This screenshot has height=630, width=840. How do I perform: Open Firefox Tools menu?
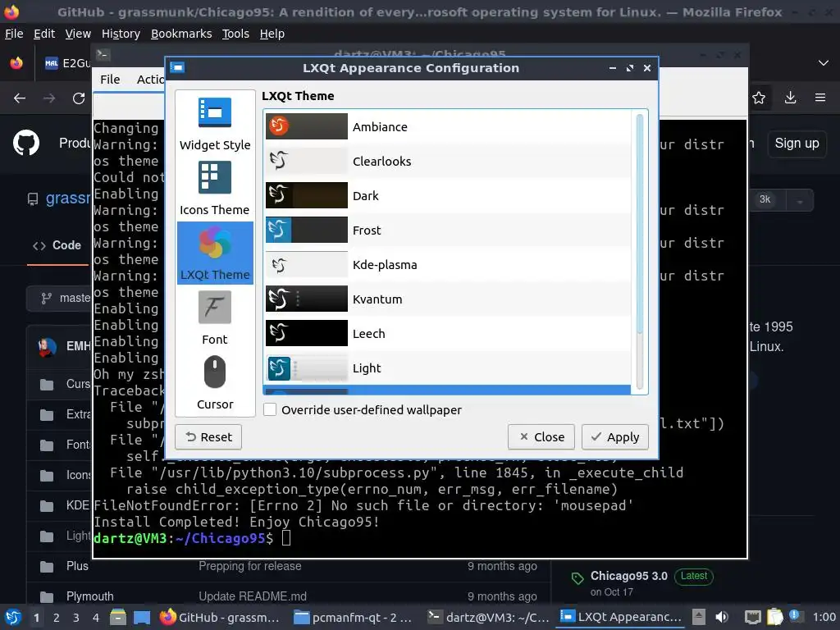tap(235, 34)
